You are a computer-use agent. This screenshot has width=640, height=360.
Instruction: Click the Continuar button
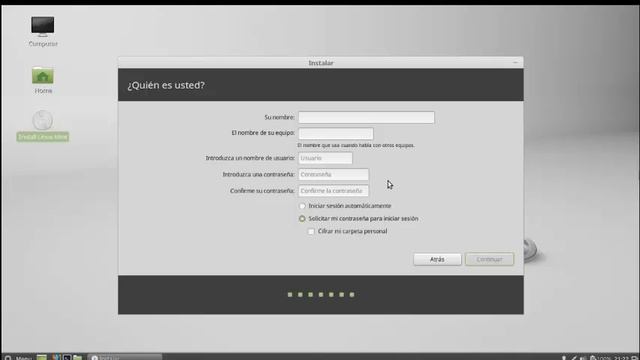489,259
